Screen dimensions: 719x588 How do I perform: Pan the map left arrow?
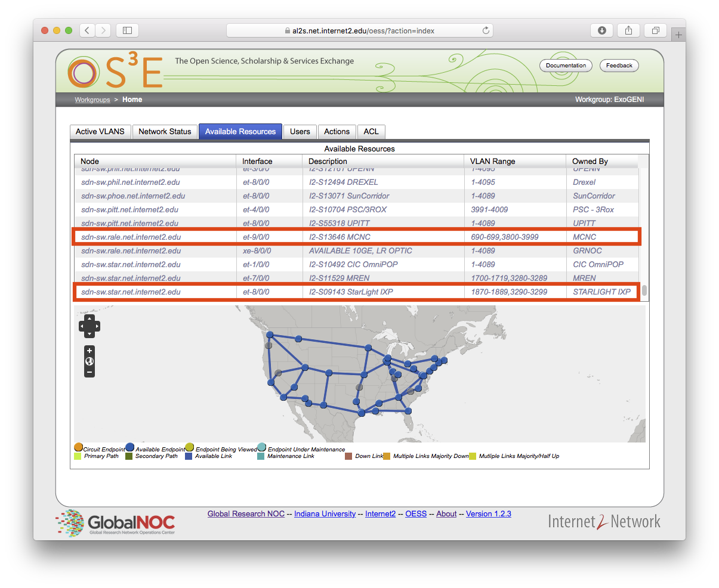click(x=82, y=326)
